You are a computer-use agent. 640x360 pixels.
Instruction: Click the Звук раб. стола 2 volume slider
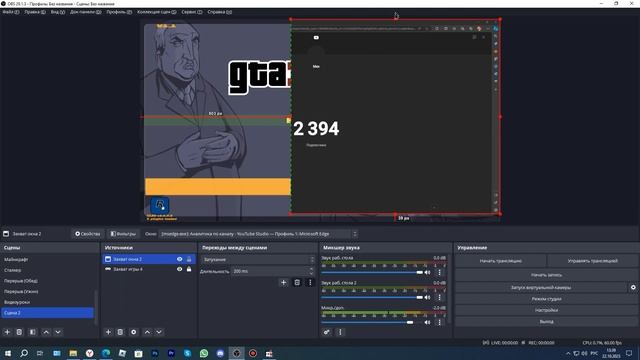(372, 297)
